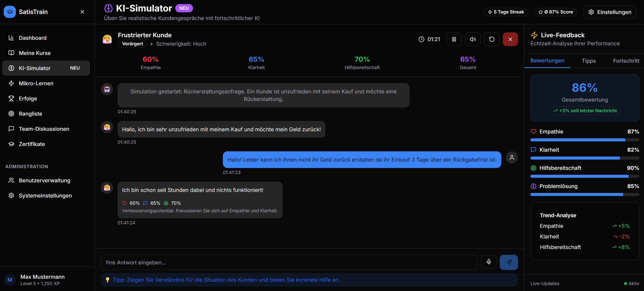Click the Empathie progress bar

tap(585, 140)
